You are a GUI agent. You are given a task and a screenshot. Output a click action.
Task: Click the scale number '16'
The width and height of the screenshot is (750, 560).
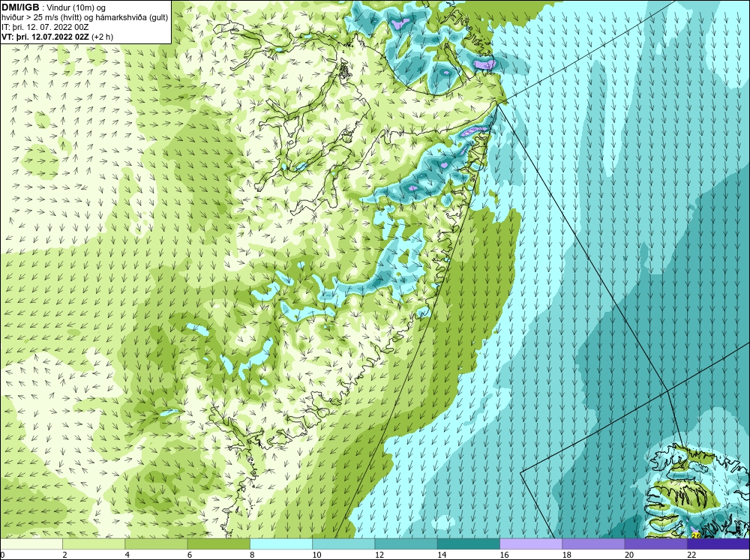click(x=504, y=555)
